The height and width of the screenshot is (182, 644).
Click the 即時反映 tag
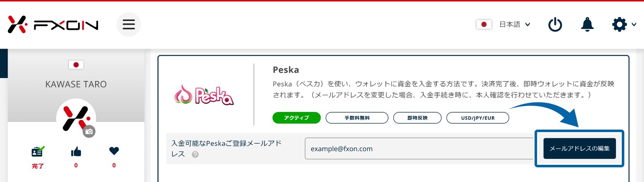coord(417,118)
